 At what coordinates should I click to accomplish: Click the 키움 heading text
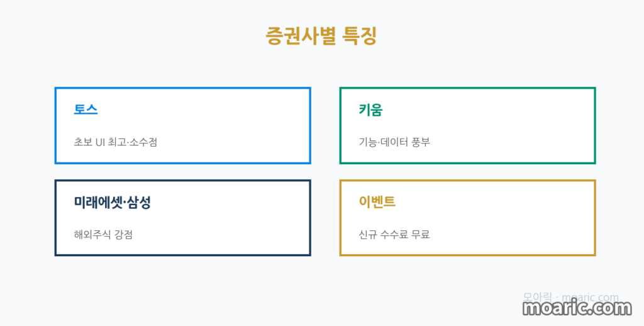[370, 110]
